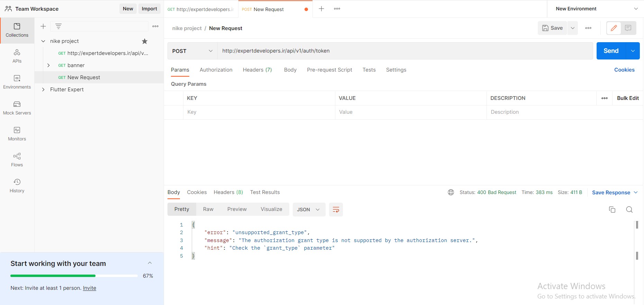
Task: Switch to the request Headers (7) tab
Action: tap(257, 70)
